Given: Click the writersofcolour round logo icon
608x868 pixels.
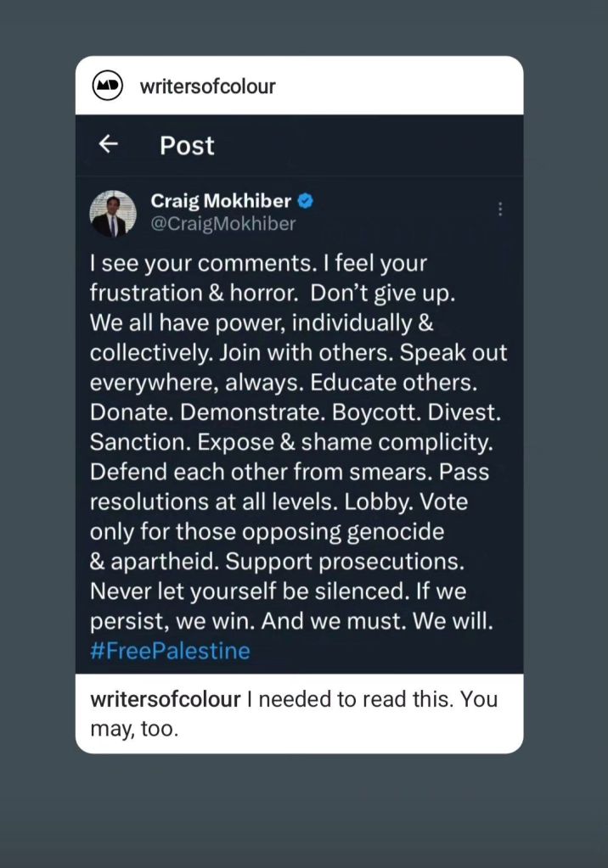Looking at the screenshot, I should tap(108, 86).
